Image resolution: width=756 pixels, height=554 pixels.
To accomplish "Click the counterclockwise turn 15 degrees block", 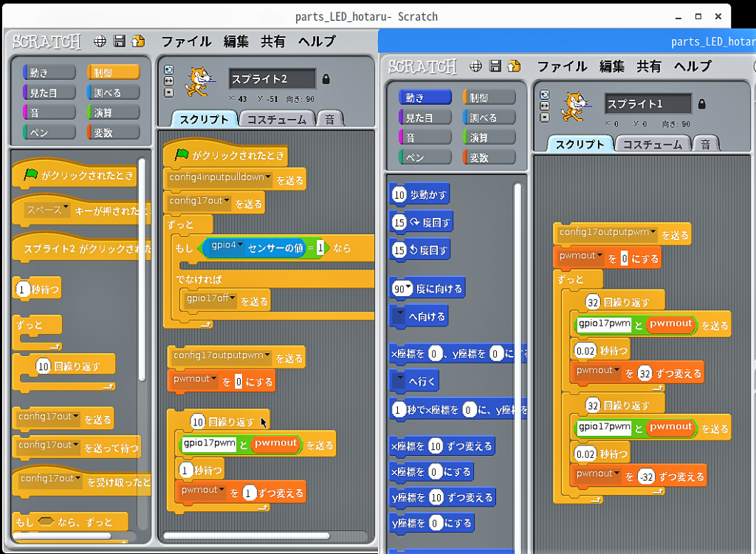I will [x=419, y=250].
